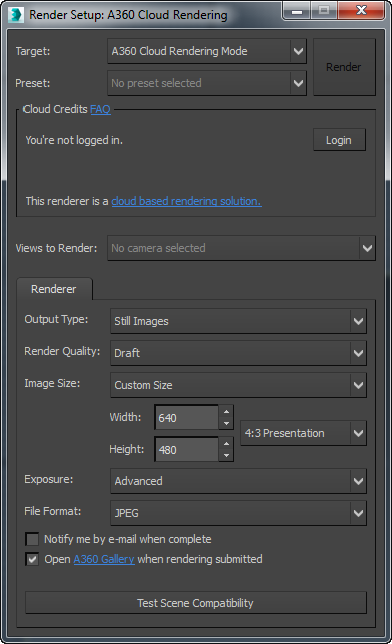The width and height of the screenshot is (392, 644).
Task: Click the 'You're not logged in.' text
Action: point(74,140)
